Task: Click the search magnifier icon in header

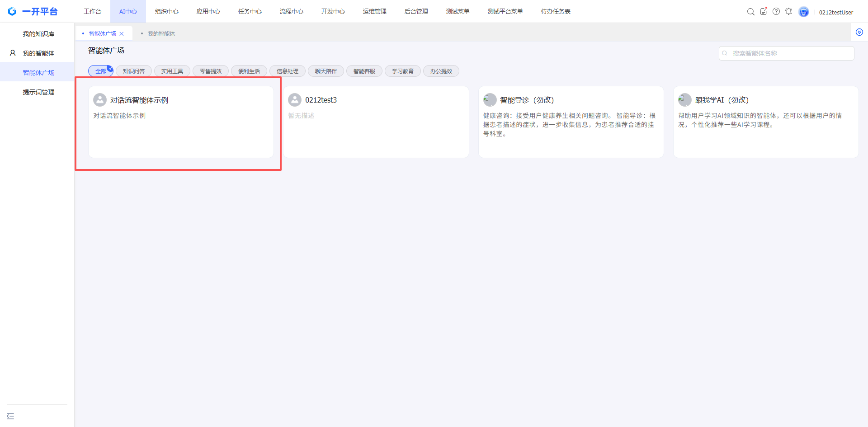Action: pyautogui.click(x=750, y=12)
